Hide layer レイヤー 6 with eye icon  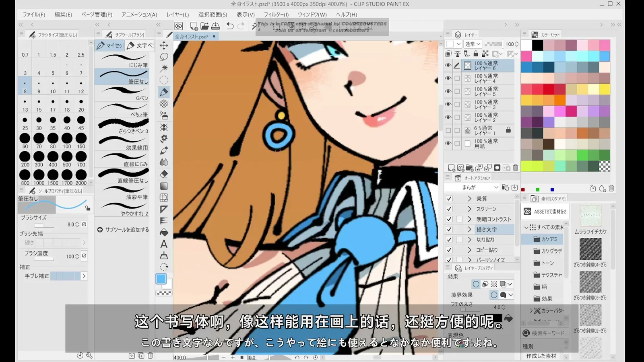[x=448, y=65]
